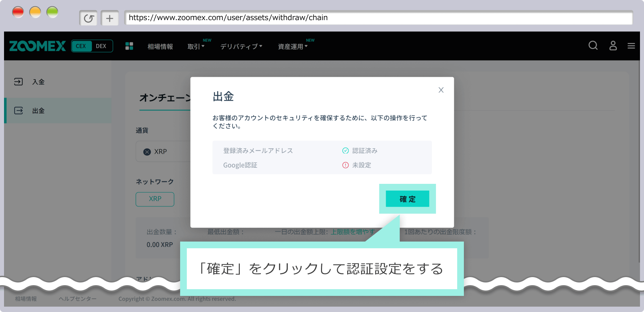Screen dimensions: 644x312
Task: Click the browser reload button
Action: click(89, 18)
